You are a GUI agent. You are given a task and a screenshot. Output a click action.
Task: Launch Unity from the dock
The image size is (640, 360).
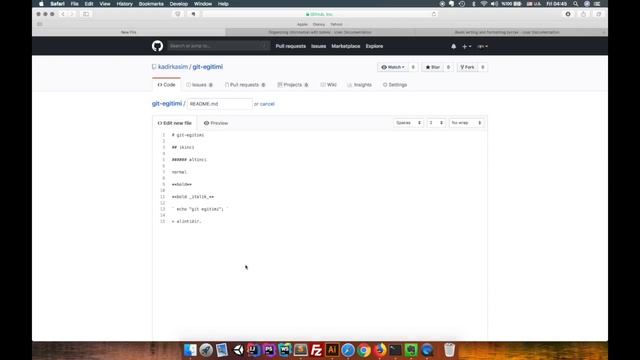point(238,350)
